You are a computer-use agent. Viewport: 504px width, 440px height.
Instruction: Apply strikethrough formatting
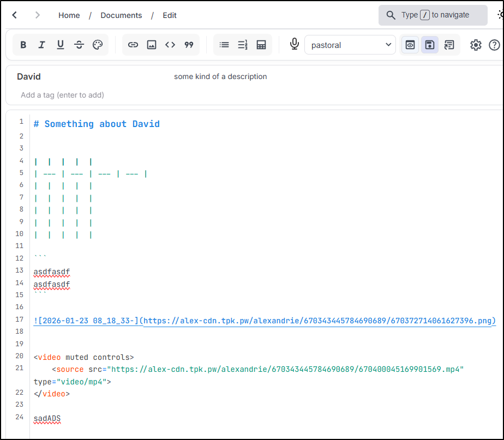coord(79,45)
